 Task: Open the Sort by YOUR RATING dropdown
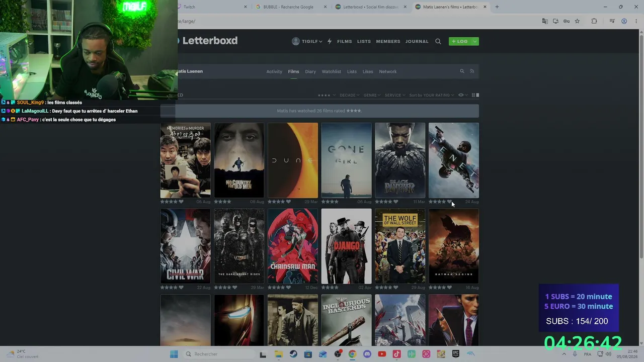[x=432, y=95]
